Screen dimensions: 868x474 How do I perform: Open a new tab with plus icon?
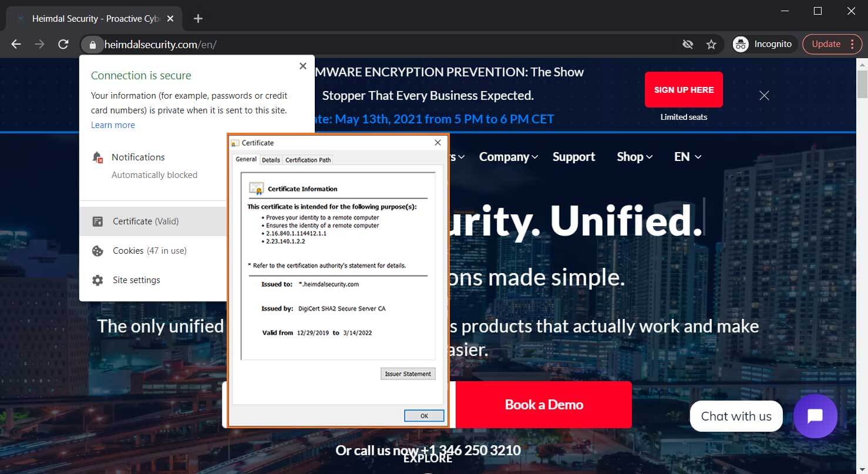pos(198,19)
